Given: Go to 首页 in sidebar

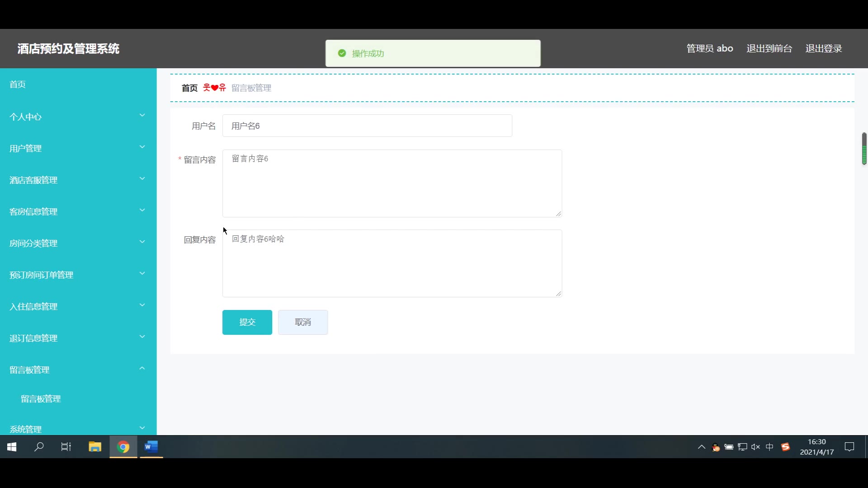Looking at the screenshot, I should click(x=18, y=84).
